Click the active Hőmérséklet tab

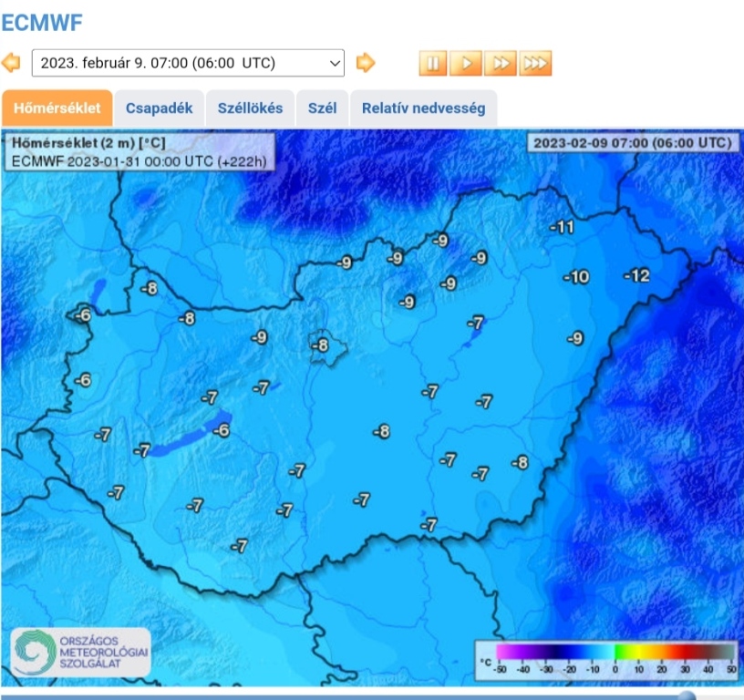click(x=58, y=108)
